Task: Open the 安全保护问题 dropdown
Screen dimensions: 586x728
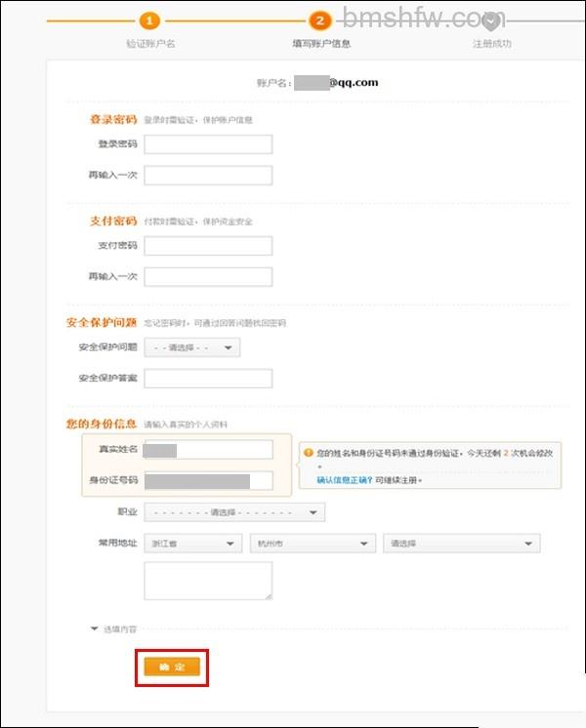Action: click(x=192, y=347)
